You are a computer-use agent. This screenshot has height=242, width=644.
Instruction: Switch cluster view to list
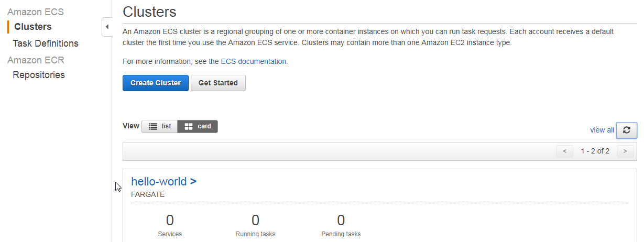click(x=160, y=126)
